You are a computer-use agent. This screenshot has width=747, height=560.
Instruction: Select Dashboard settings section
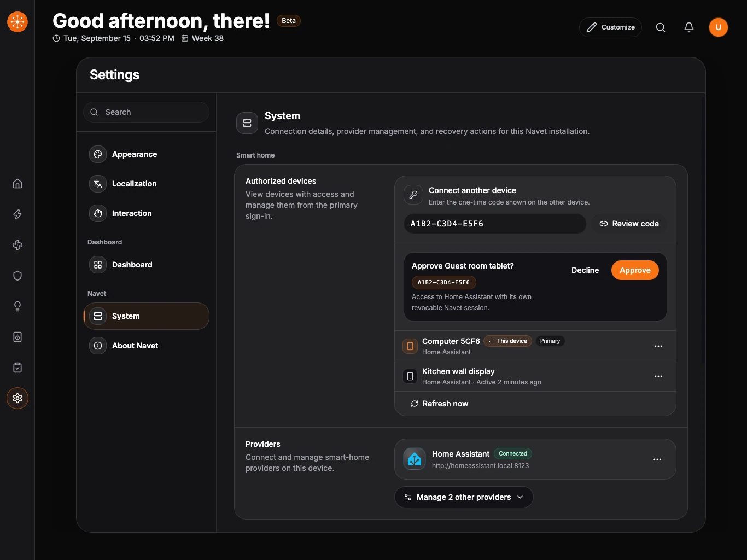click(x=146, y=265)
